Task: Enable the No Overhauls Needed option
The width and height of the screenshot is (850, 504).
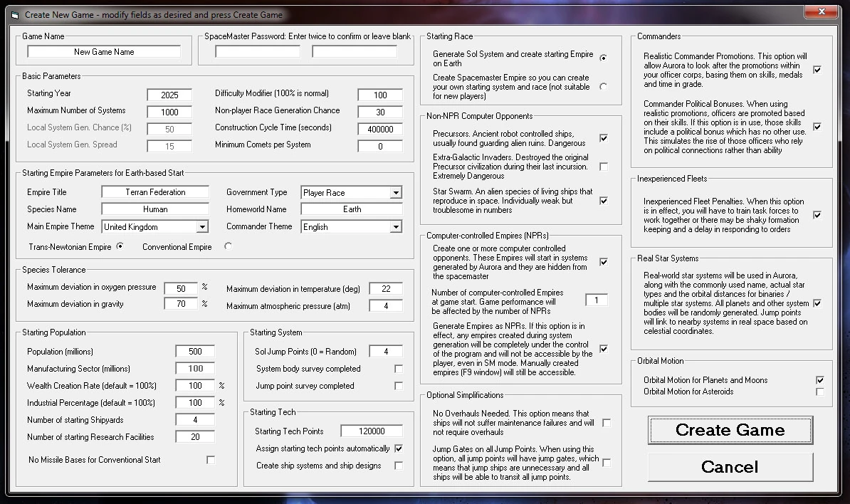Action: click(x=606, y=423)
